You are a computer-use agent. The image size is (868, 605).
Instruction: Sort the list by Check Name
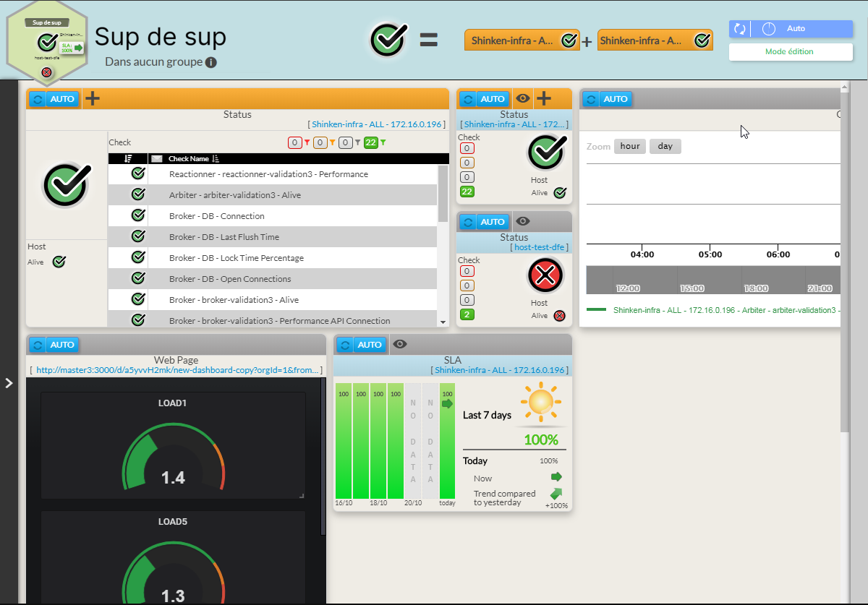coord(195,158)
